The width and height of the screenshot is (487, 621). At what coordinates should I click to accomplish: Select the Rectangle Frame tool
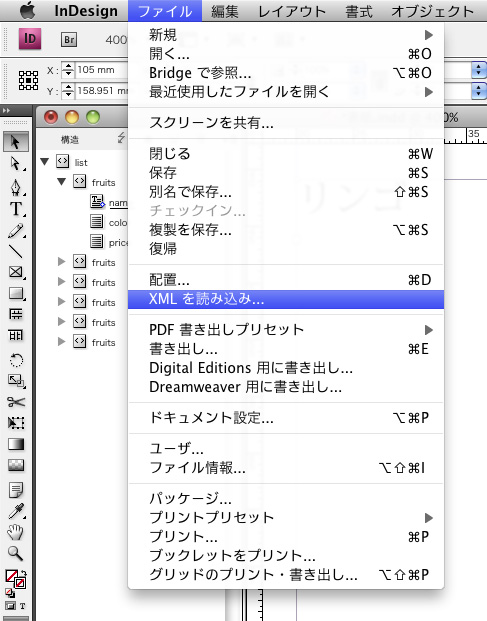point(15,272)
